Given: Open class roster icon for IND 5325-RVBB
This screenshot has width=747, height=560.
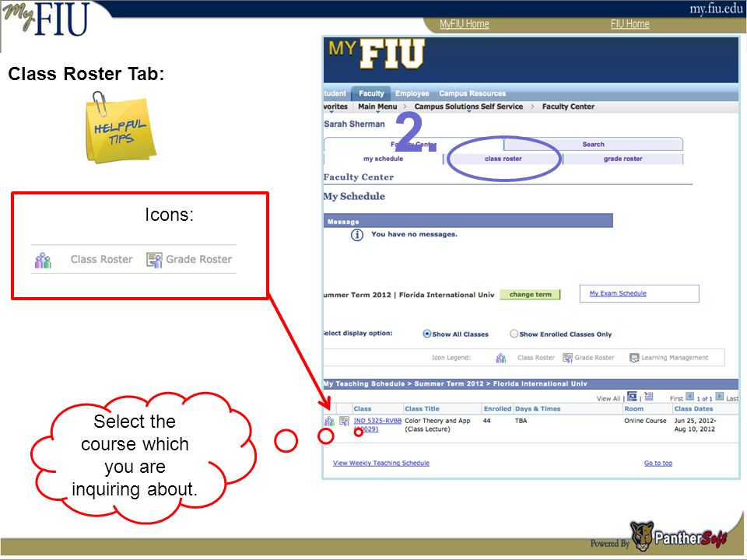Looking at the screenshot, I should click(x=329, y=421).
